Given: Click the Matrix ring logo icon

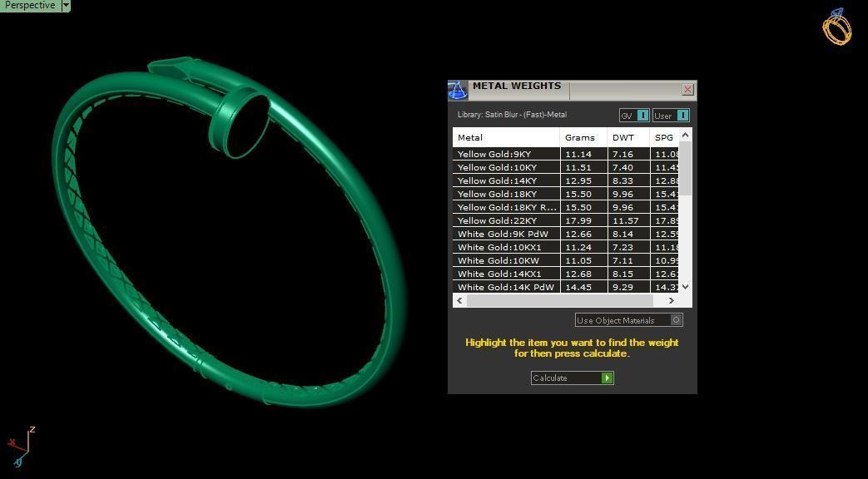Looking at the screenshot, I should [x=837, y=26].
